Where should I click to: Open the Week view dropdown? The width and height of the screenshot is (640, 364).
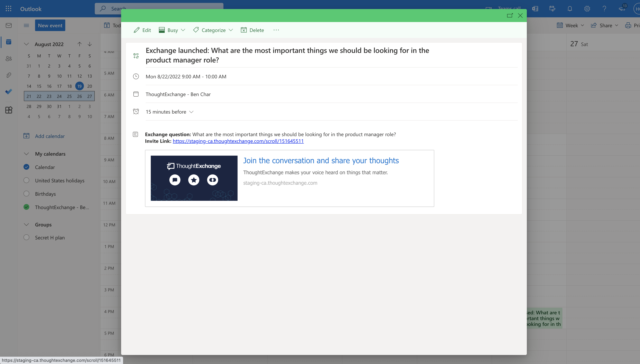[570, 25]
